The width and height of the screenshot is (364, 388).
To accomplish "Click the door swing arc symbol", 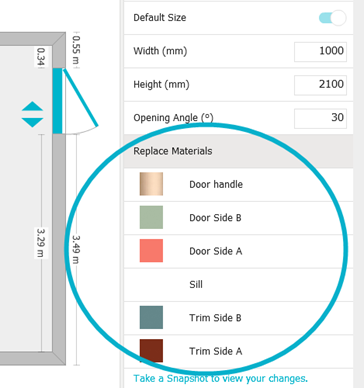I will click(81, 101).
